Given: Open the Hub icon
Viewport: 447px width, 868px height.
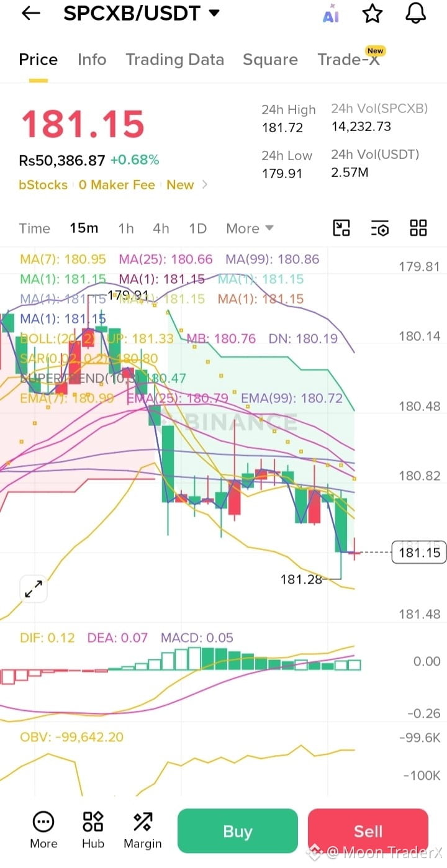Looking at the screenshot, I should (x=93, y=830).
